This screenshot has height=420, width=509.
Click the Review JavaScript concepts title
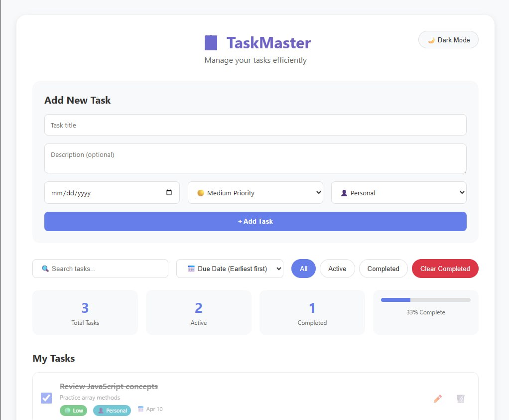pyautogui.click(x=109, y=387)
